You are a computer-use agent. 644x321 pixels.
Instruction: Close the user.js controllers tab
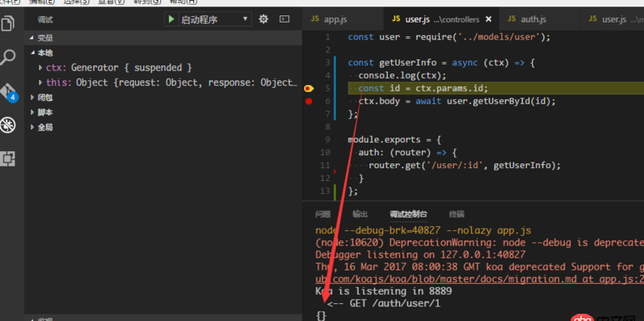coord(489,19)
